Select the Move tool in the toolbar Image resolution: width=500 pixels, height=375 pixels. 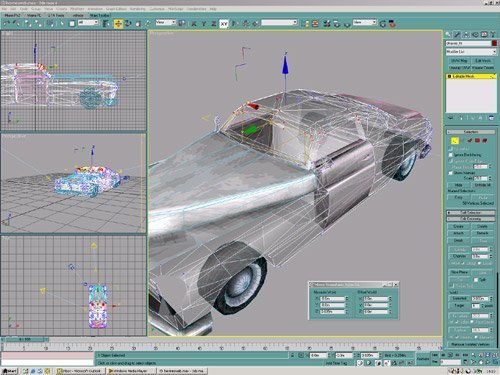[x=118, y=24]
